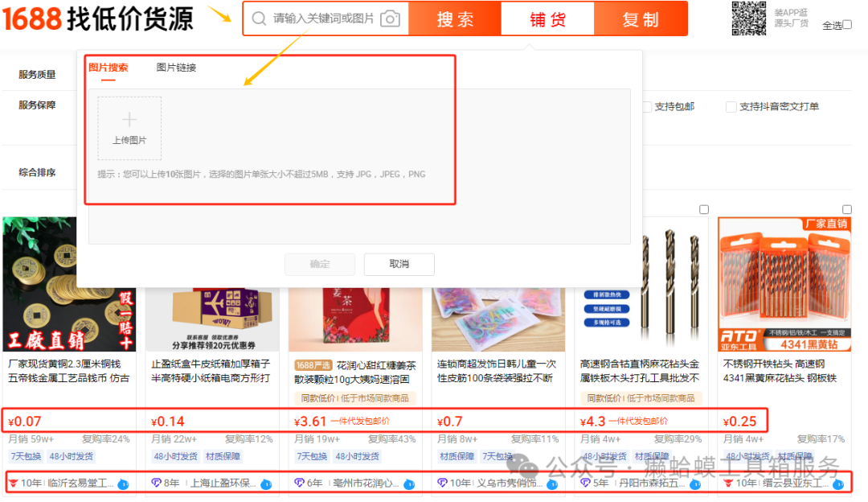This screenshot has height=502, width=868.
Task: Click the blue chat icon beside 义乌市隽俏饰
Action: 552,483
